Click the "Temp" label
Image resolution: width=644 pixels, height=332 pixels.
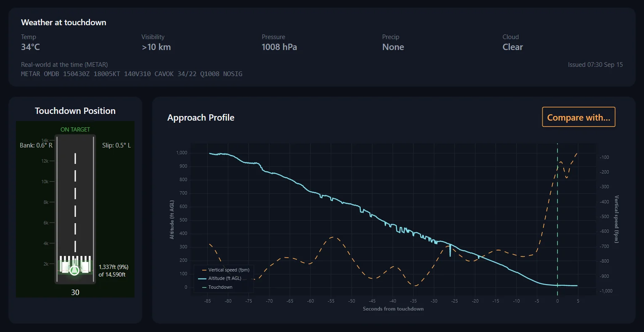click(x=29, y=37)
